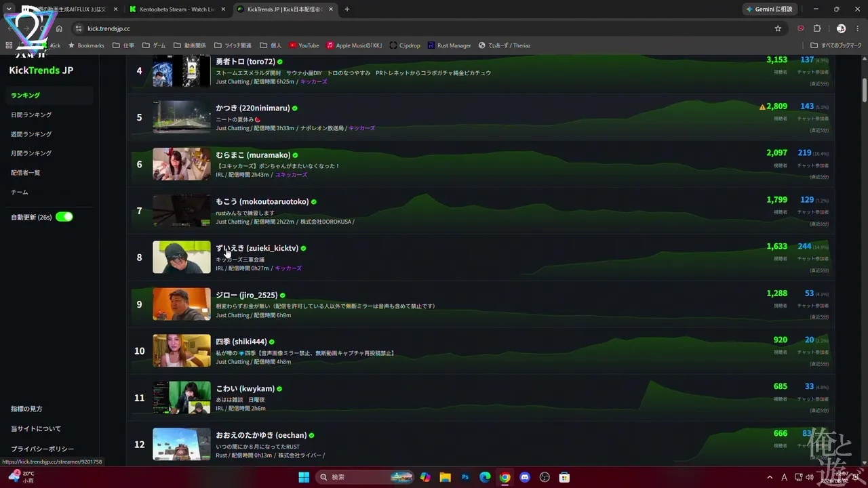Click the pink extension icon in the toolbar
The image size is (868, 488).
tap(801, 28)
